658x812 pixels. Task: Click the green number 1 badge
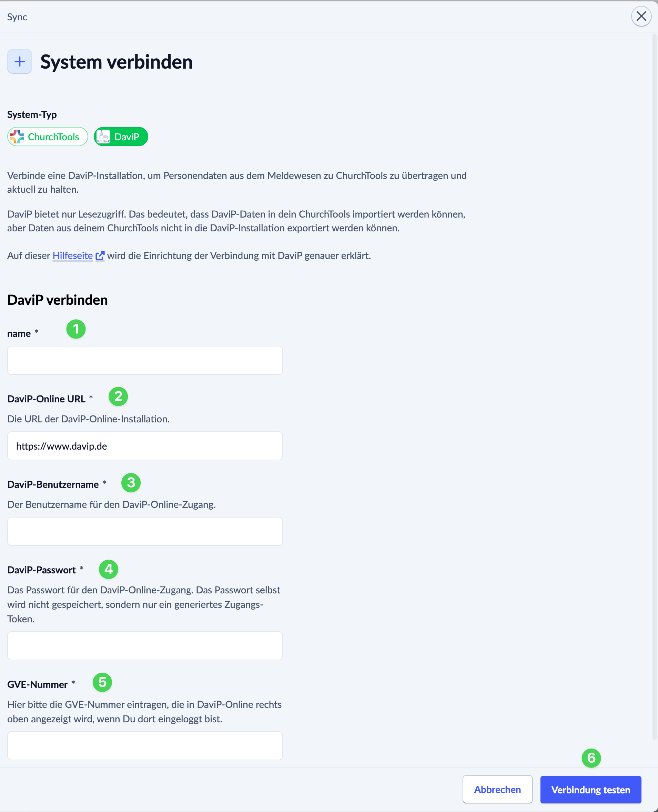76,329
